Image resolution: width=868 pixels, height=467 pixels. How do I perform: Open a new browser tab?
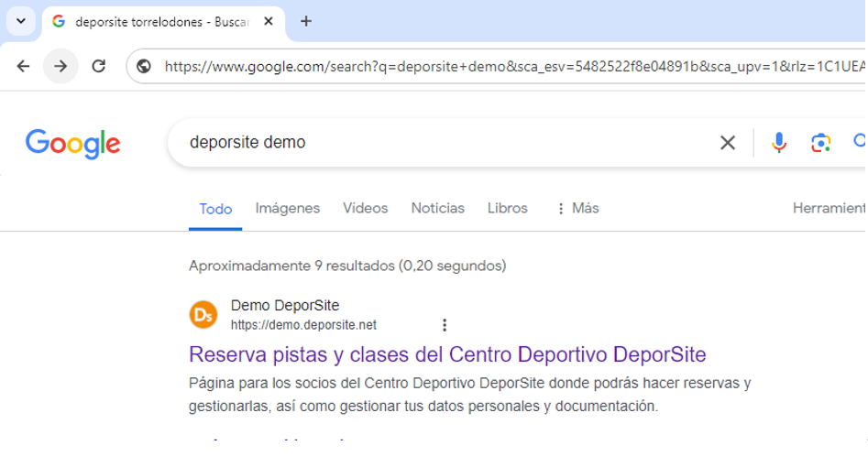[x=305, y=22]
